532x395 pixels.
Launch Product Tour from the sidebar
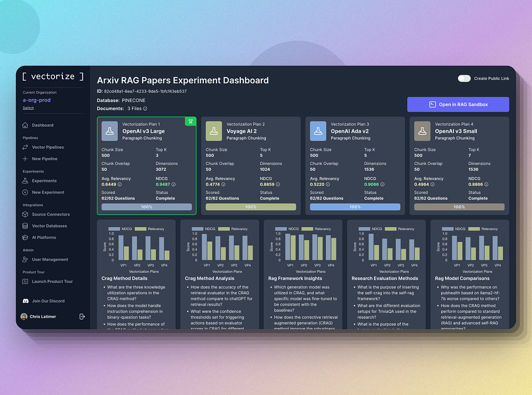[x=52, y=281]
